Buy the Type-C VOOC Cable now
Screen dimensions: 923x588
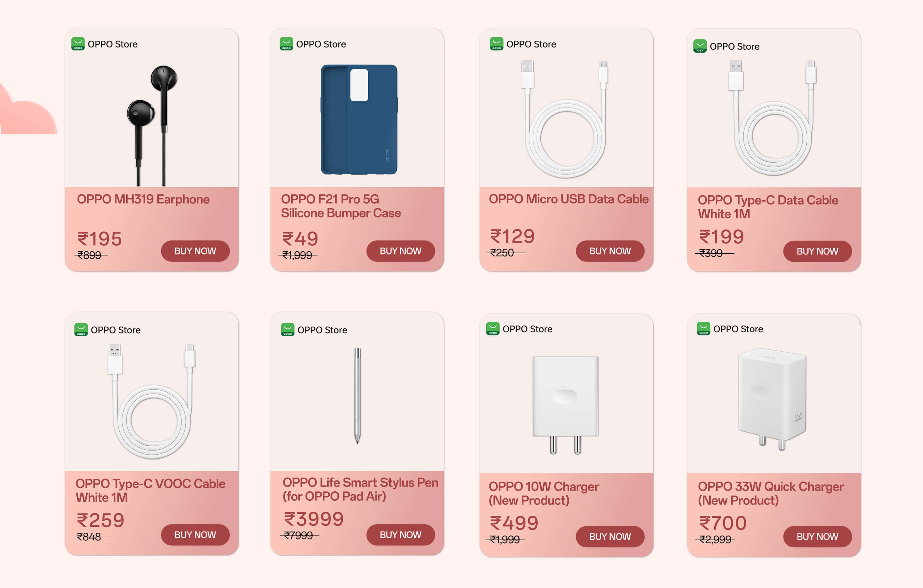pos(195,535)
